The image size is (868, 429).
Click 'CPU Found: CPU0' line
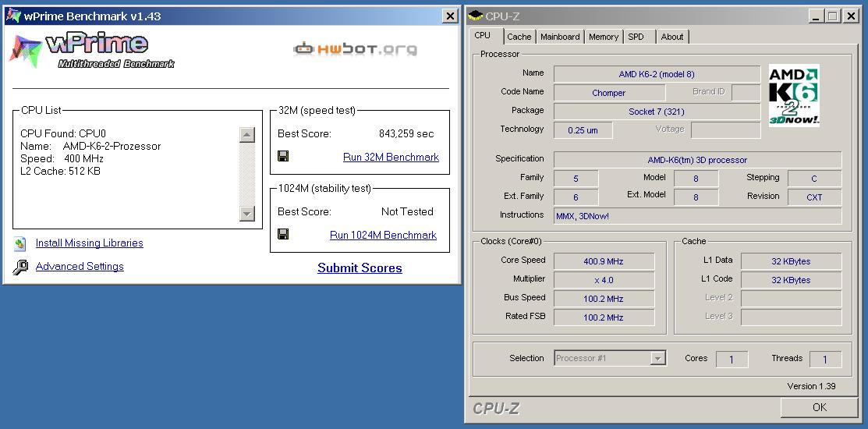click(63, 133)
